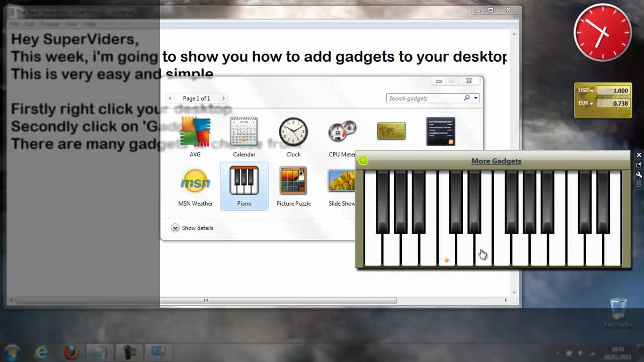Open the EUR currency dropdown
The height and width of the screenshot is (362, 644).
click(586, 103)
